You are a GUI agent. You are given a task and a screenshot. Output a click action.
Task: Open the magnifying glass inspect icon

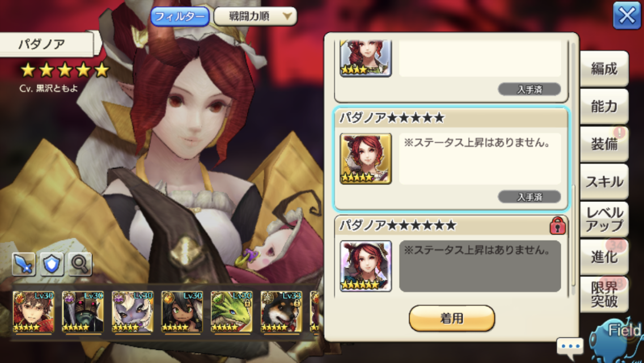click(x=80, y=264)
